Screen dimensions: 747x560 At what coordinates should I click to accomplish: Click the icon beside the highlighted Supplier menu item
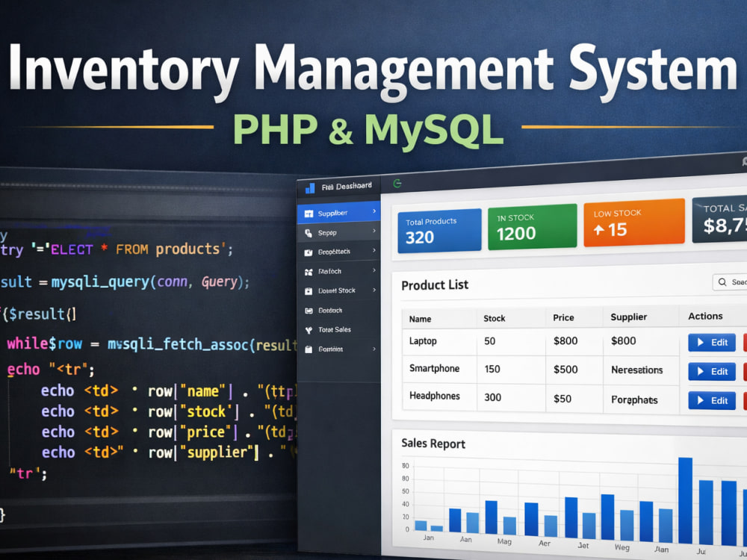(309, 214)
